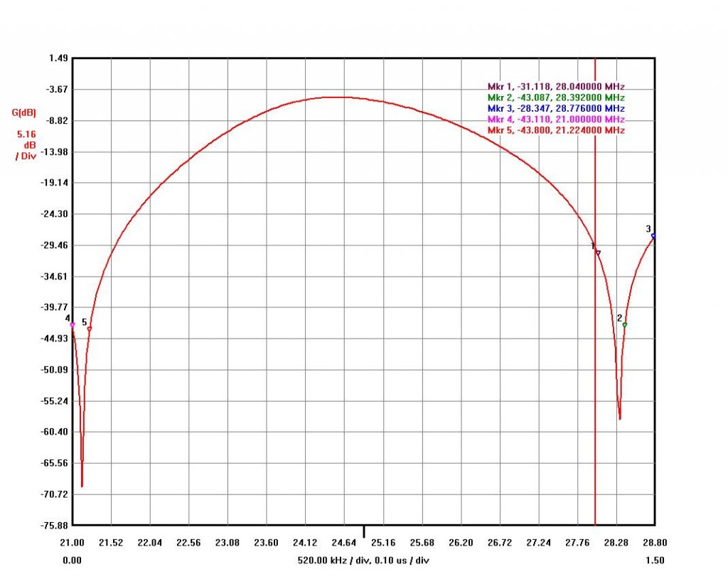Select marker 2 near the right notch

coord(625,325)
